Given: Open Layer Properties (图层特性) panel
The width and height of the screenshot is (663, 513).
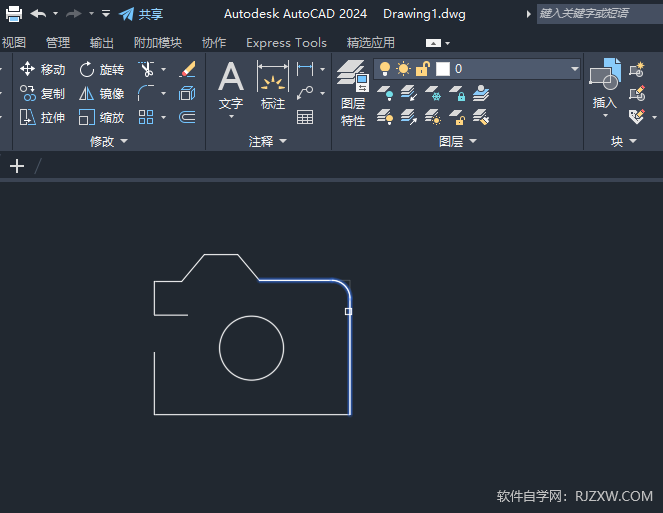Looking at the screenshot, I should coord(353,92).
